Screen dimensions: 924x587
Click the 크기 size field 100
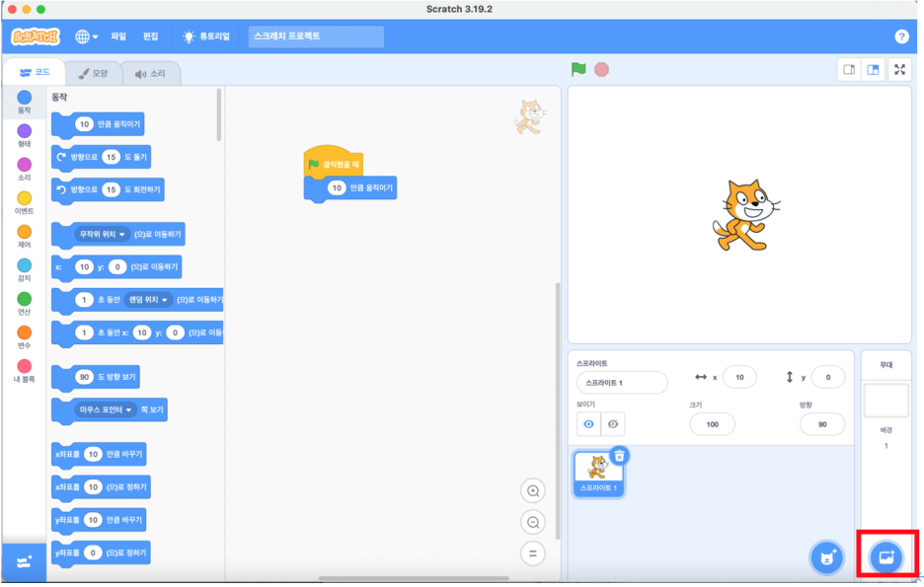point(712,424)
